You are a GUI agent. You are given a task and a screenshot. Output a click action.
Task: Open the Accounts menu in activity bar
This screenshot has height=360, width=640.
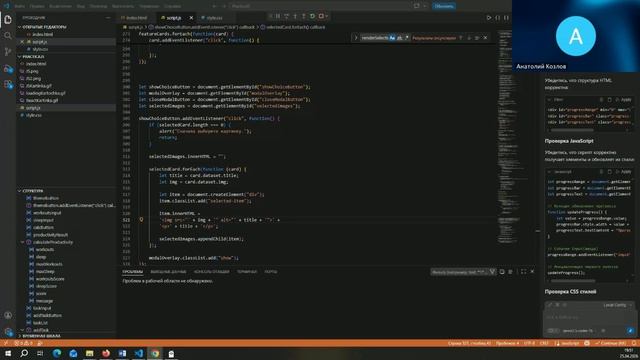point(8,315)
